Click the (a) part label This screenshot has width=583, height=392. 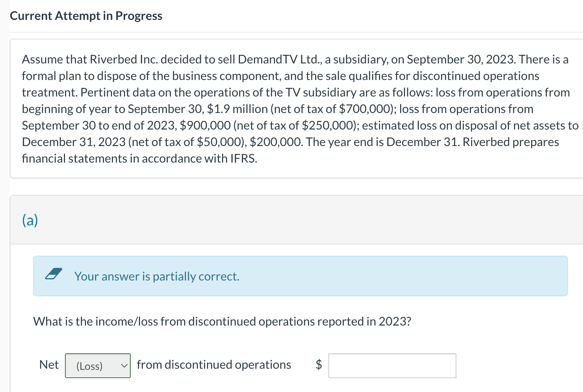(x=29, y=220)
